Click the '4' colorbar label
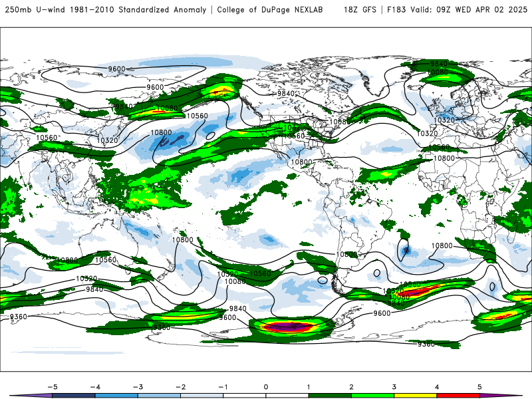This screenshot has height=399, width=532. click(437, 387)
